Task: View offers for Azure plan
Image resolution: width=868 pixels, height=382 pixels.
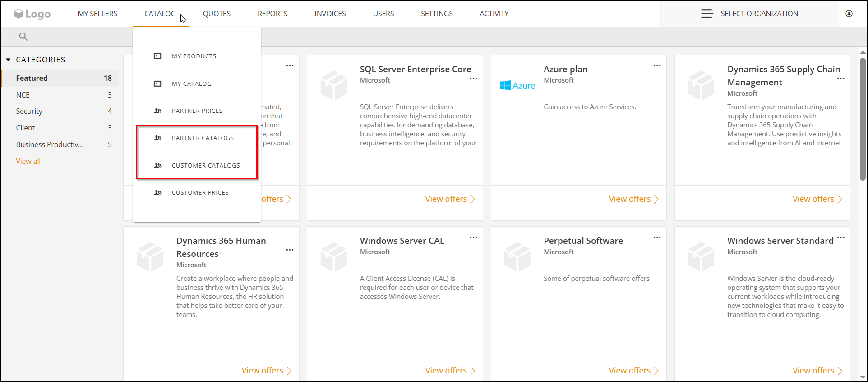Action: (633, 199)
